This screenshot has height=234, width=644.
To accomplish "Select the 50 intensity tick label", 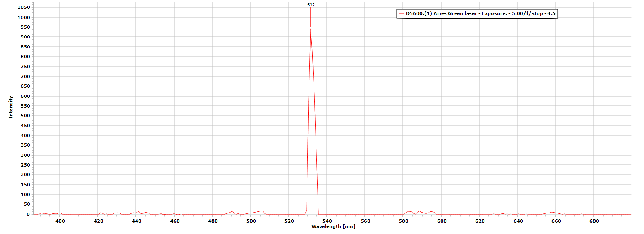I will pyautogui.click(x=27, y=204).
